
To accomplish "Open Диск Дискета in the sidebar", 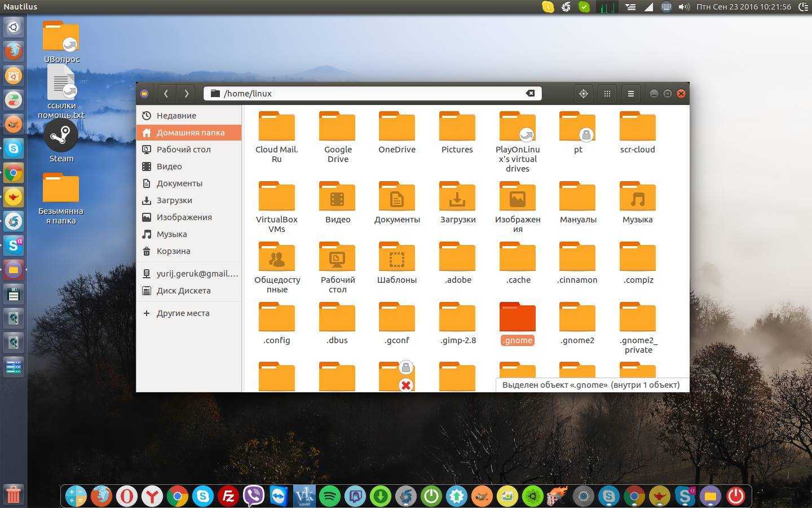I will pyautogui.click(x=183, y=291).
